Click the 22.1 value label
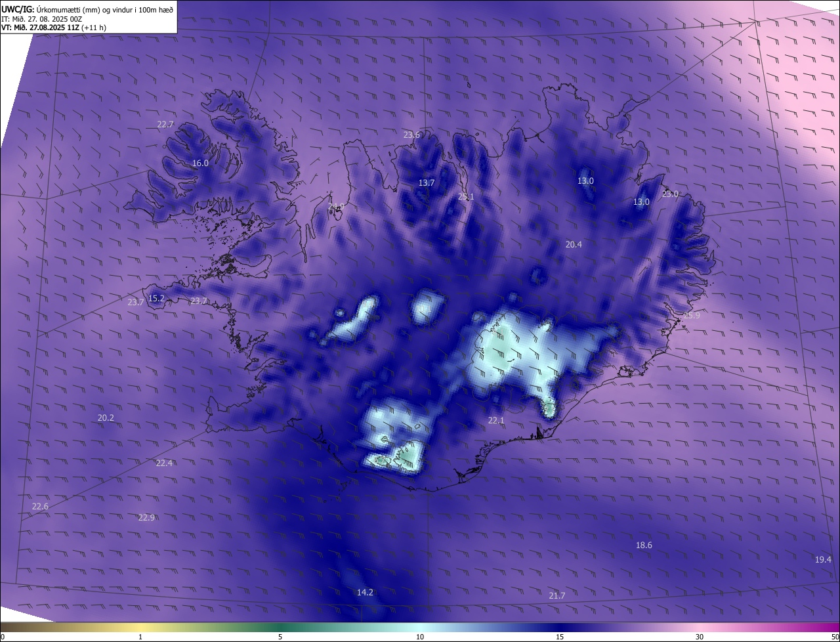Screen dimensions: 840x642 pyautogui.click(x=496, y=421)
